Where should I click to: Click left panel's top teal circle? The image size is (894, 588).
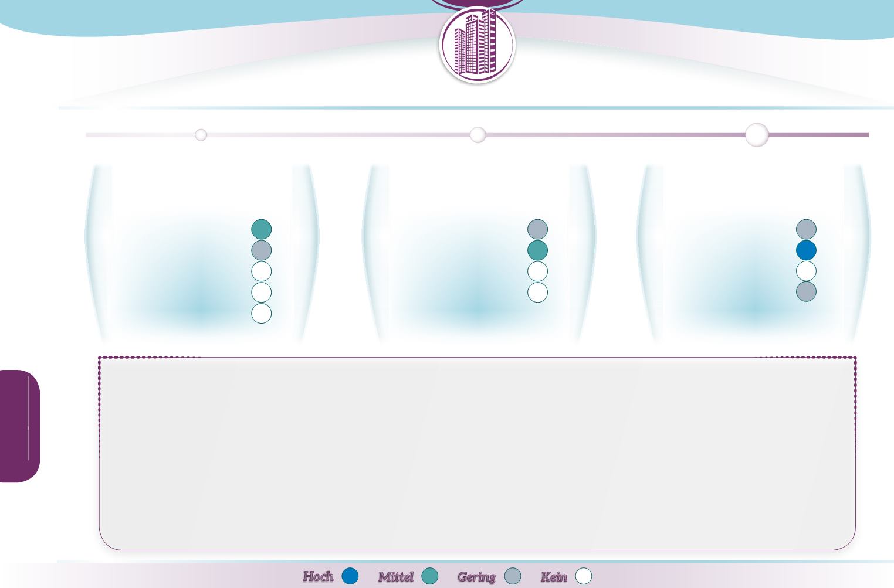tap(262, 229)
